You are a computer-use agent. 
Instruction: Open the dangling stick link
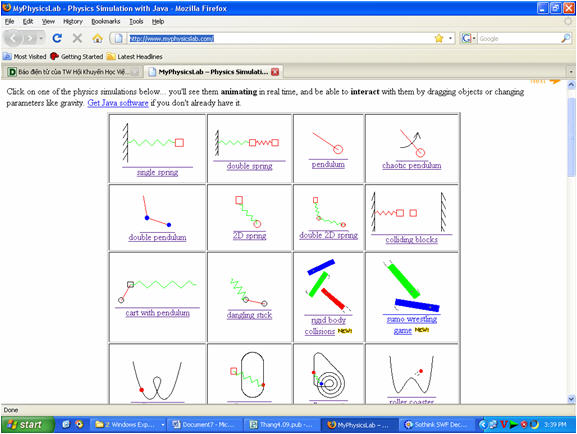[249, 315]
